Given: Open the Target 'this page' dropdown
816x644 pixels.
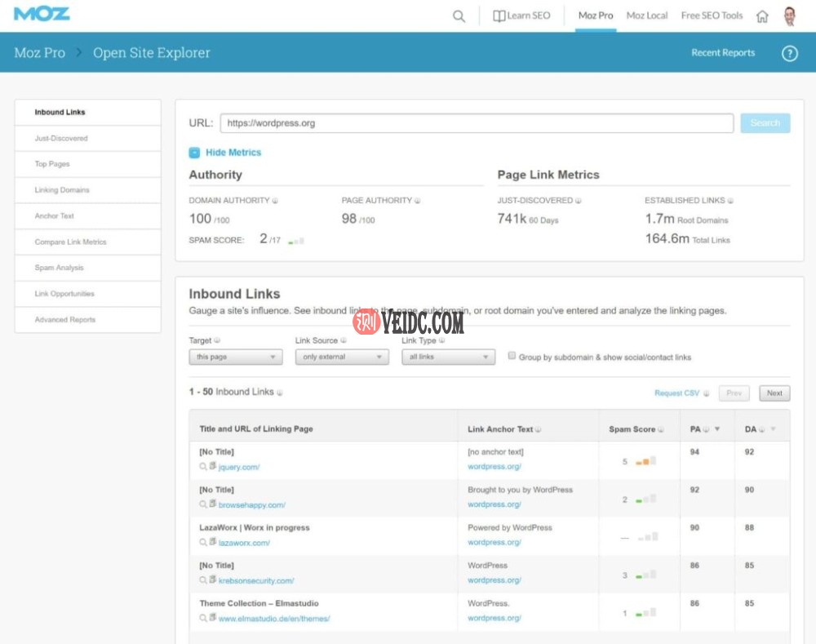Looking at the screenshot, I should (x=235, y=357).
